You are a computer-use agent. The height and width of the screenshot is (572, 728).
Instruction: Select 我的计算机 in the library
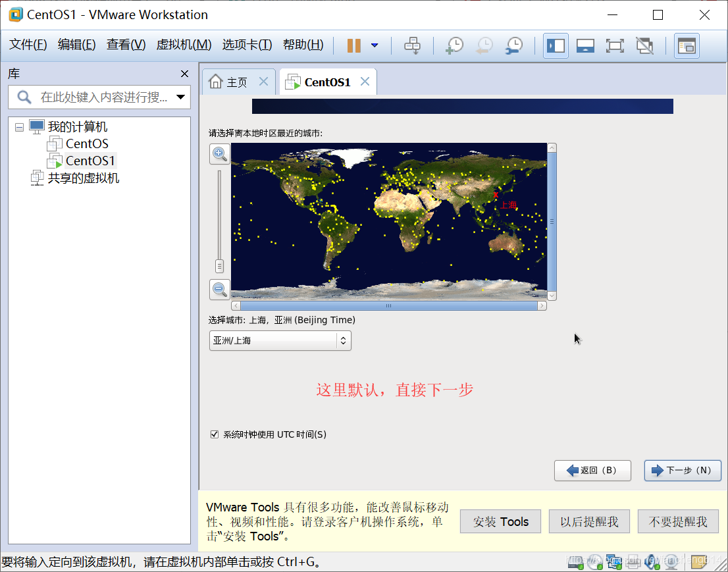coord(78,126)
